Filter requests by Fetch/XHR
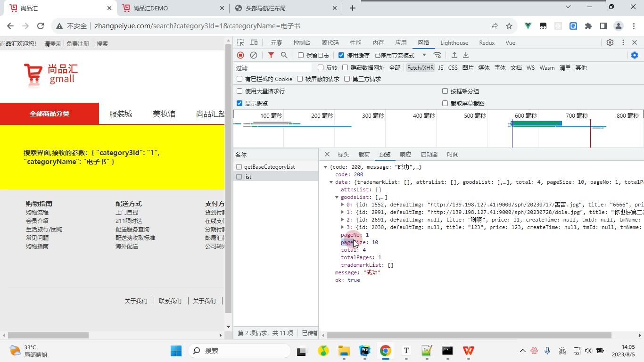Screen dimensions: 644x362 coord(420,67)
